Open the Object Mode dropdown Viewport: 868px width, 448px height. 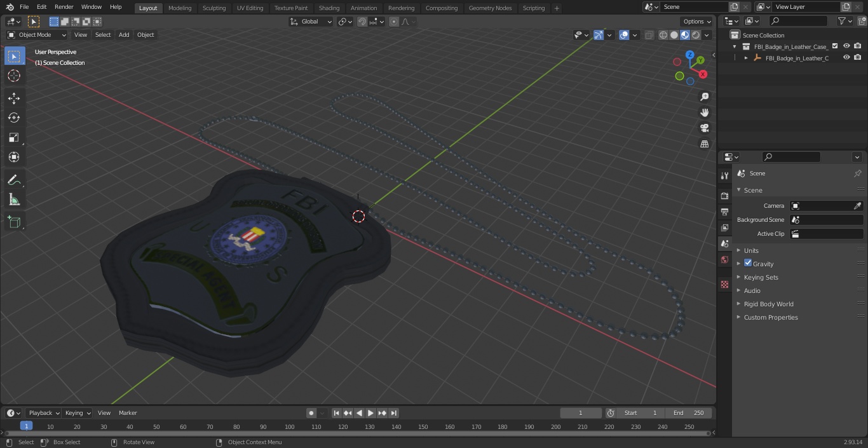(37, 35)
